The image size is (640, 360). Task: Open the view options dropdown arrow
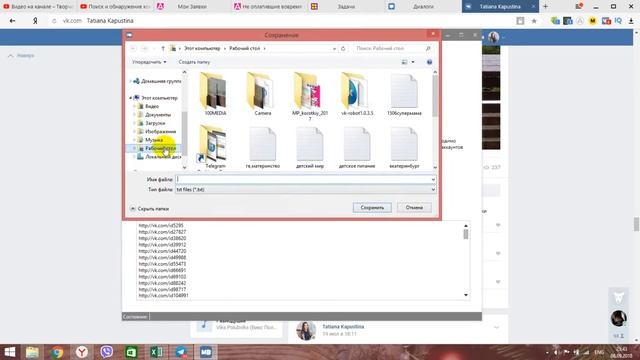coord(413,62)
